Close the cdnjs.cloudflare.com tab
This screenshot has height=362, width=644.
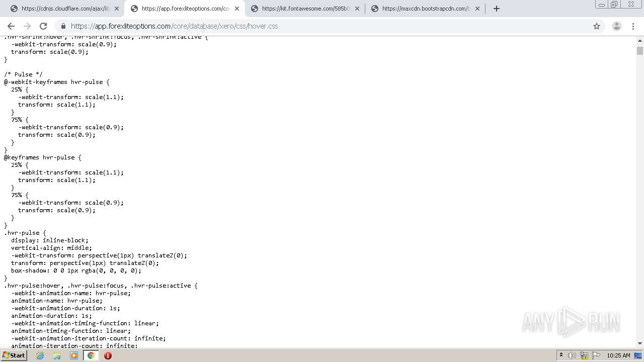click(x=117, y=9)
